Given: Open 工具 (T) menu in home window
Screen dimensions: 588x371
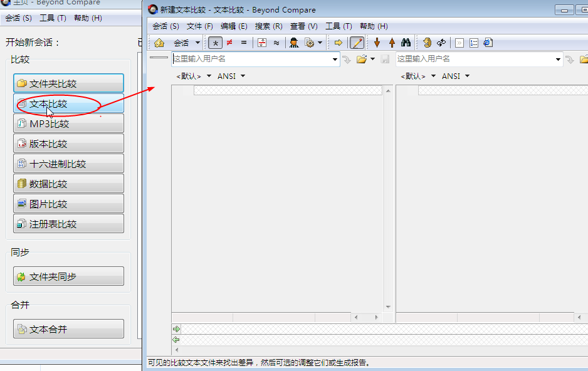Looking at the screenshot, I should coord(53,18).
